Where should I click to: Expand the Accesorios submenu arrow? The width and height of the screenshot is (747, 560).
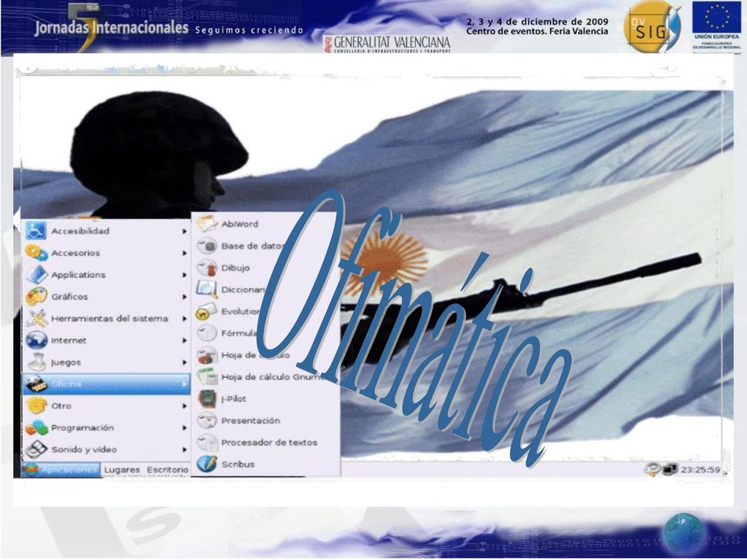coord(185,253)
